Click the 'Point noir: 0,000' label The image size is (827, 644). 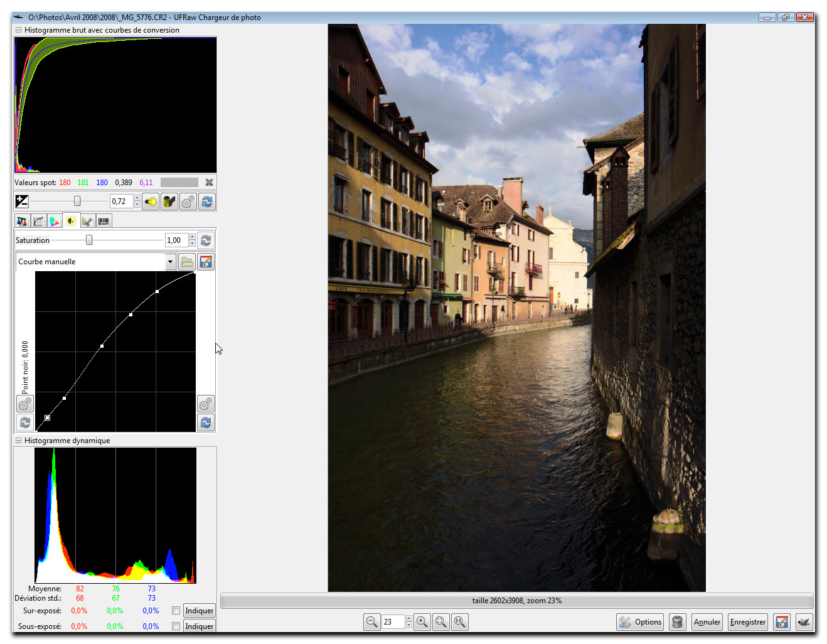pyautogui.click(x=25, y=368)
